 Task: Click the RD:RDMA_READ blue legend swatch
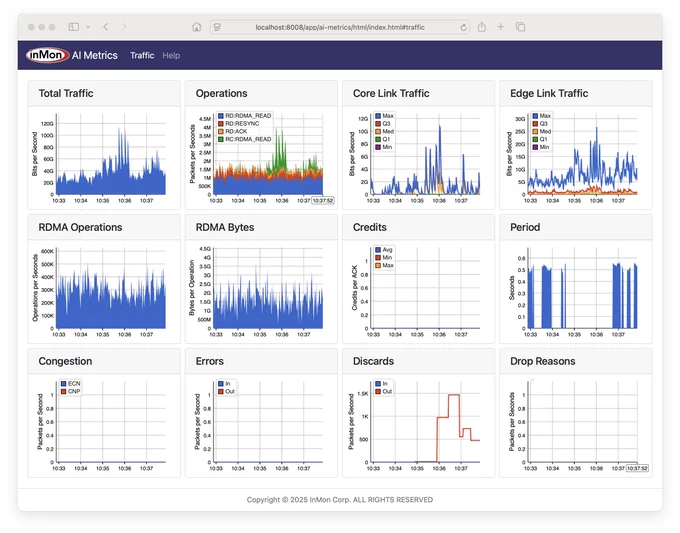[221, 116]
